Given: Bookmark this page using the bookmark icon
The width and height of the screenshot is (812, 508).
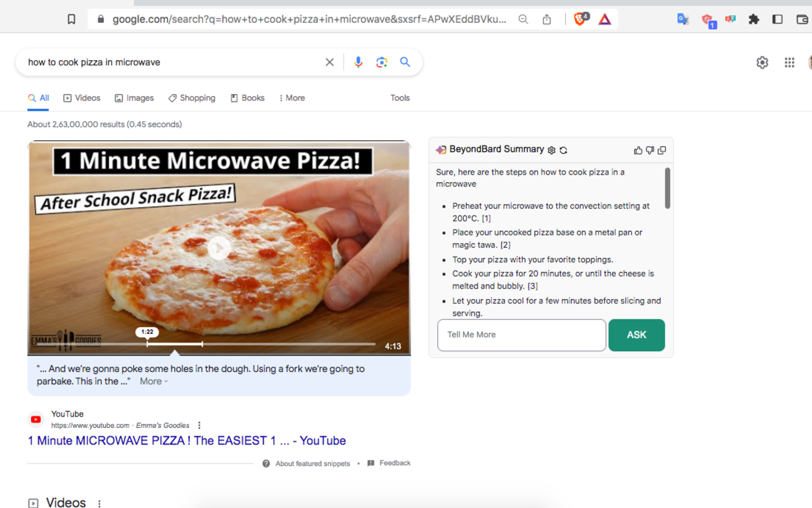Looking at the screenshot, I should (72, 19).
